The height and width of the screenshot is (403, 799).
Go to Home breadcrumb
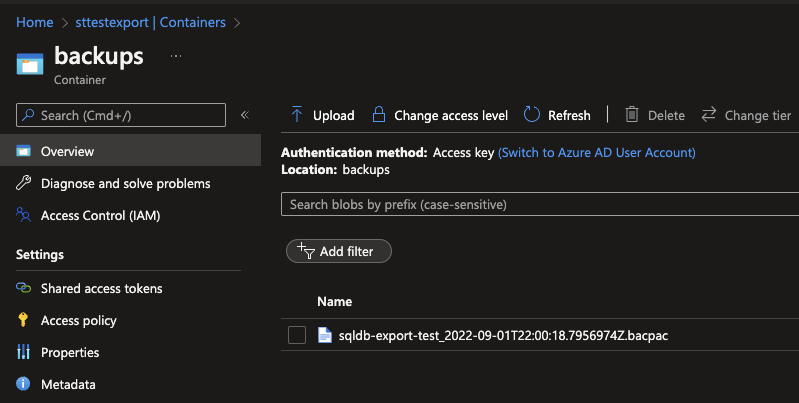tap(35, 22)
